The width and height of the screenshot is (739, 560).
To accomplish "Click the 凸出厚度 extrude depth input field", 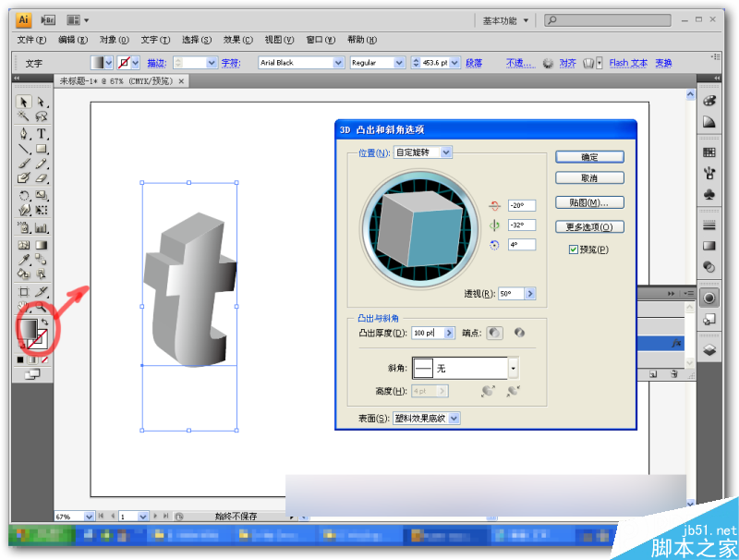I will [429, 331].
